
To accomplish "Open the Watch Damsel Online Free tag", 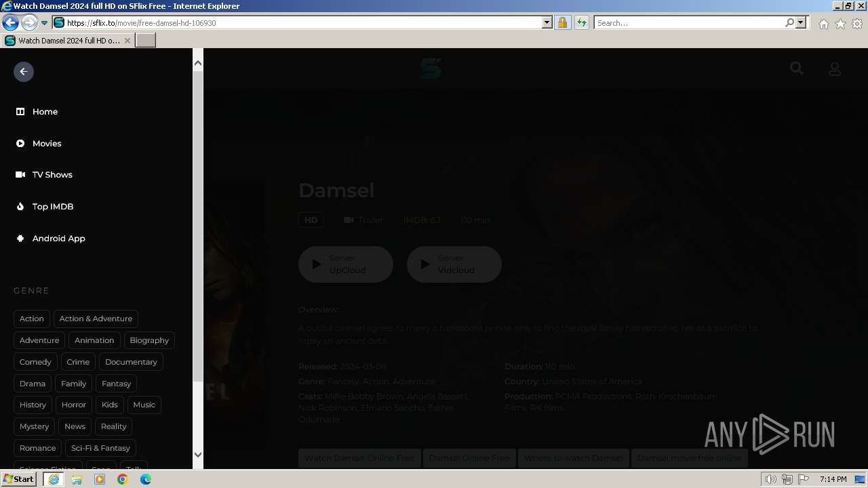I will click(x=359, y=458).
